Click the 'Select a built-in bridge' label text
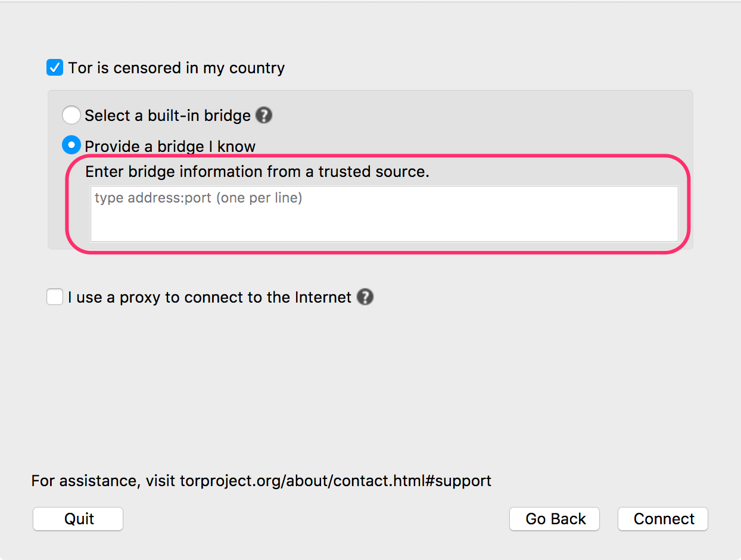 (167, 116)
